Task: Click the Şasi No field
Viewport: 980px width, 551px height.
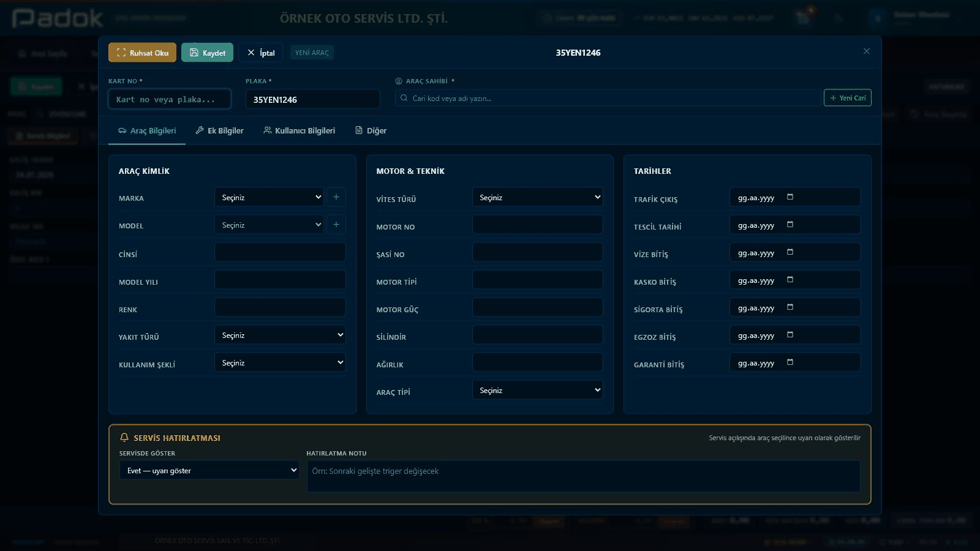Action: (x=537, y=252)
